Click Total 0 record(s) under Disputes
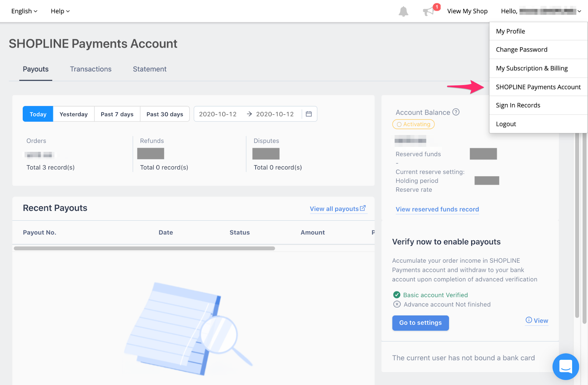The image size is (588, 385). pyautogui.click(x=278, y=168)
